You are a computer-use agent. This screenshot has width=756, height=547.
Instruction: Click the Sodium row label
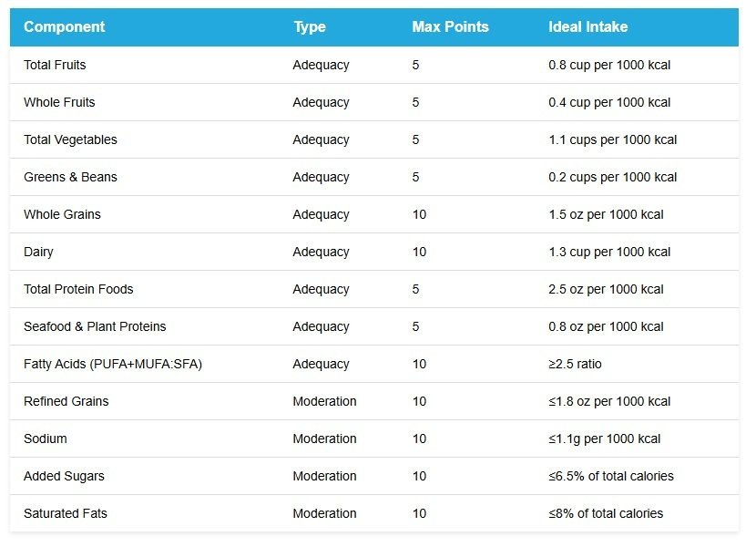click(46, 439)
